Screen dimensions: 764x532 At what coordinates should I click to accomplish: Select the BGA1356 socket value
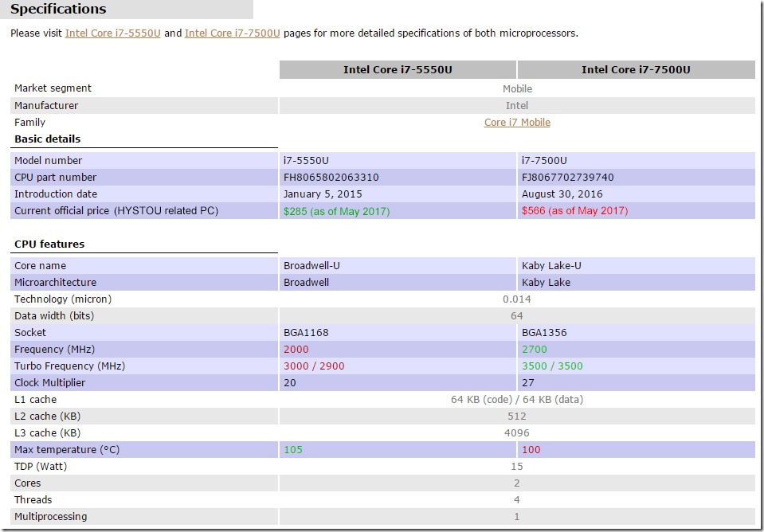(x=544, y=332)
